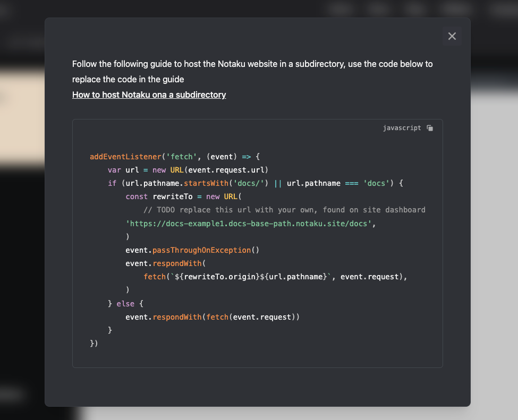Click the 'replace the code in the guide' text
The image size is (518, 420).
(128, 79)
